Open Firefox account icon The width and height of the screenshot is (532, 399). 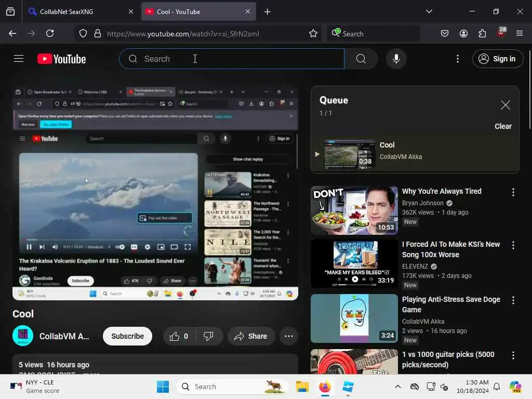(x=463, y=33)
